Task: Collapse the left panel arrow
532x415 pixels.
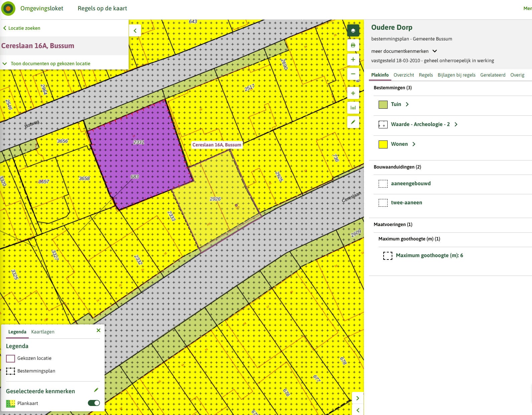Action: pyautogui.click(x=135, y=30)
